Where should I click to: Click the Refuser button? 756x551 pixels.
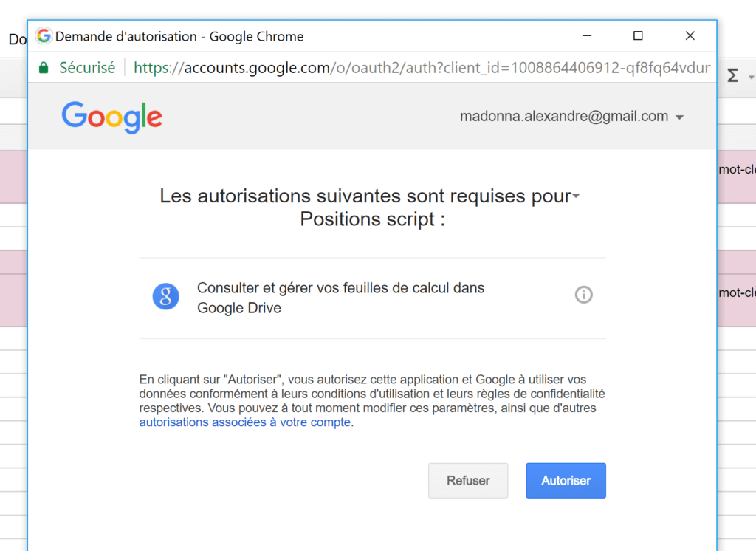click(x=468, y=481)
